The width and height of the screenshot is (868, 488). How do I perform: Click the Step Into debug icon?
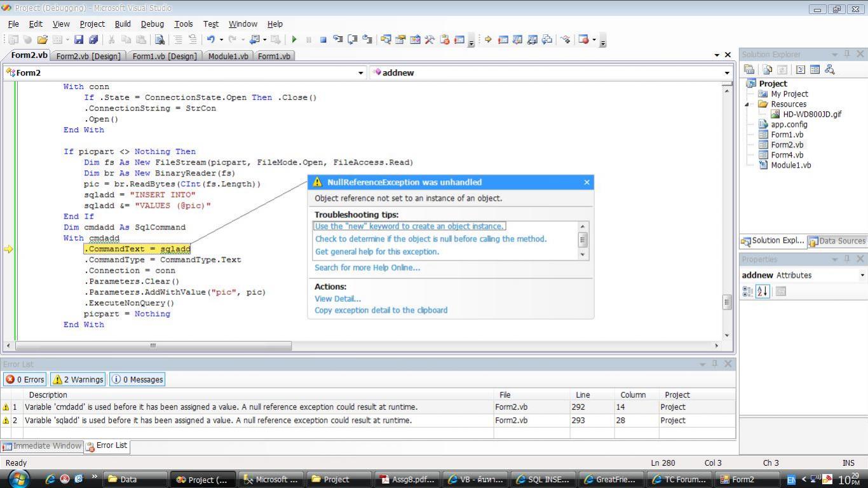(x=338, y=39)
